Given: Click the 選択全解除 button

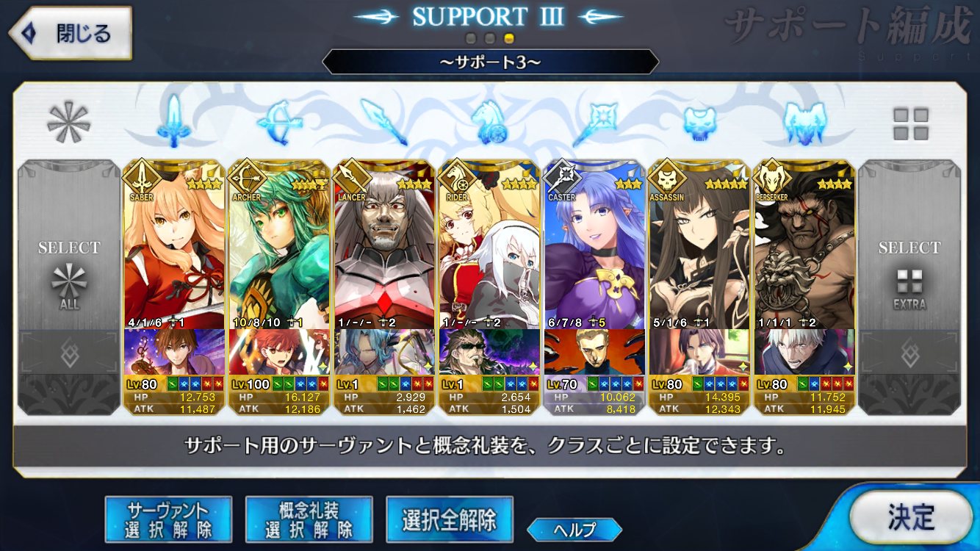Looking at the screenshot, I should [x=449, y=520].
